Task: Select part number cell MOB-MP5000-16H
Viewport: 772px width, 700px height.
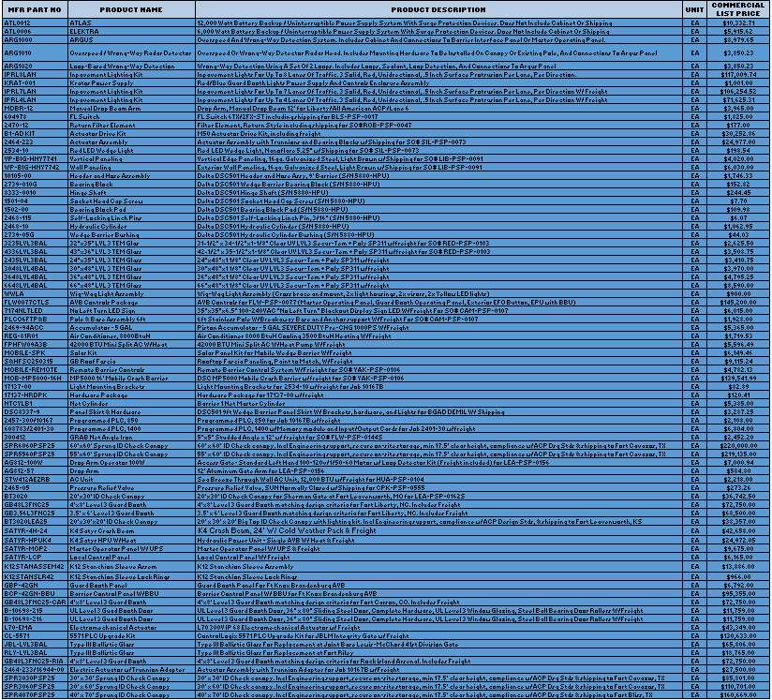Action: [35, 379]
